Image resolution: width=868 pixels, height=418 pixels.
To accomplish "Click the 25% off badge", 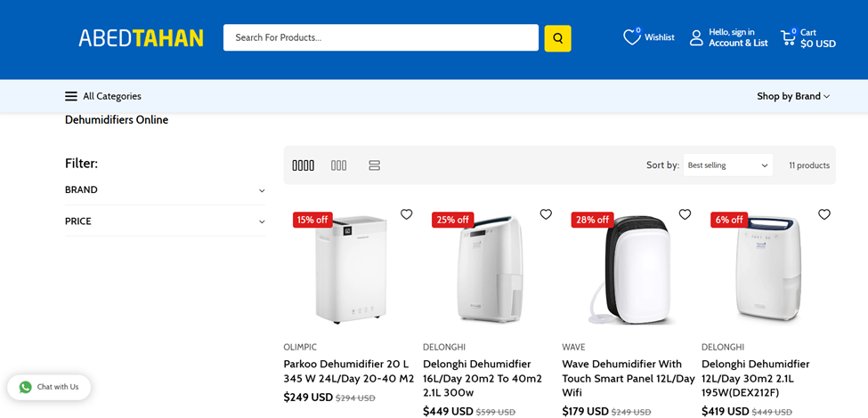I will tap(451, 220).
